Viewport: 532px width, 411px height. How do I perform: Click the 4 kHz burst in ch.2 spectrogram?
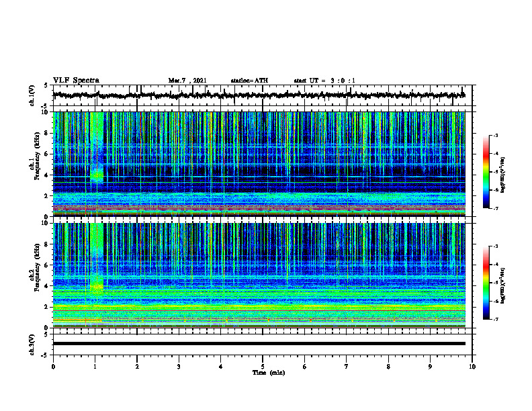pos(97,287)
